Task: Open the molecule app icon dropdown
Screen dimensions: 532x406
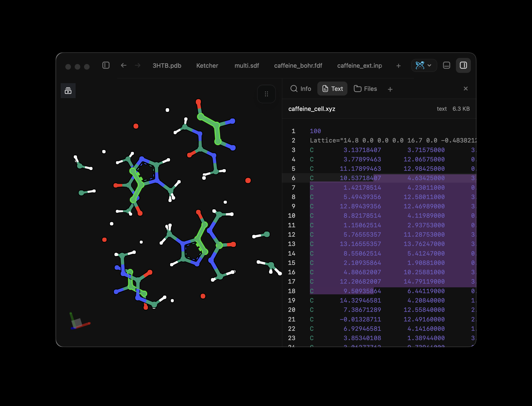Action: click(424, 65)
